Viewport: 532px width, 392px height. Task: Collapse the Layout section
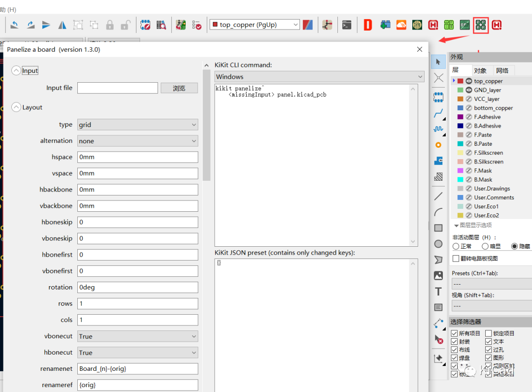[x=16, y=107]
